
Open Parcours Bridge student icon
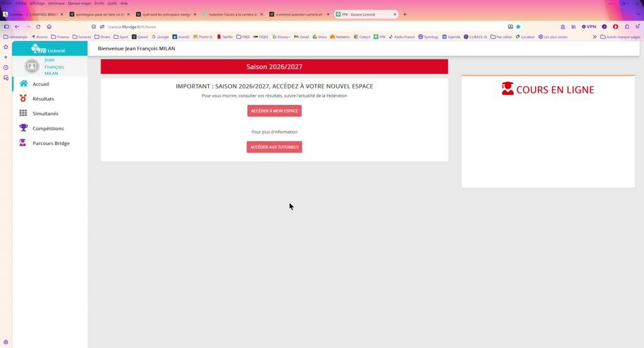[x=23, y=143]
